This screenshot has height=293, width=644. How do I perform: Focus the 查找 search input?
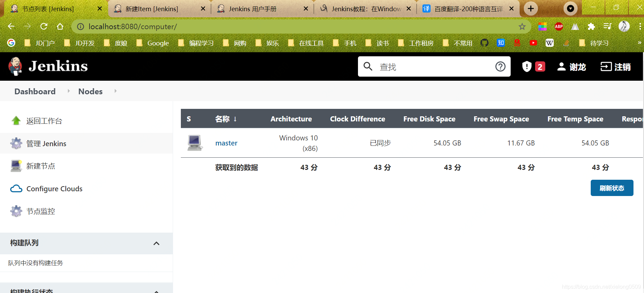click(x=434, y=66)
